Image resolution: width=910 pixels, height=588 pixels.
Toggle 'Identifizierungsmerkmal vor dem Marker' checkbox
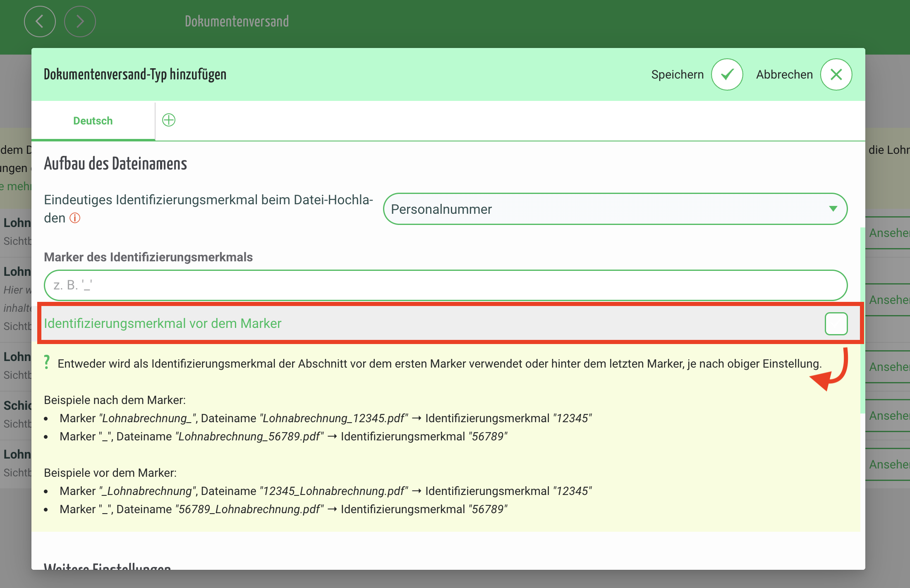pos(836,323)
